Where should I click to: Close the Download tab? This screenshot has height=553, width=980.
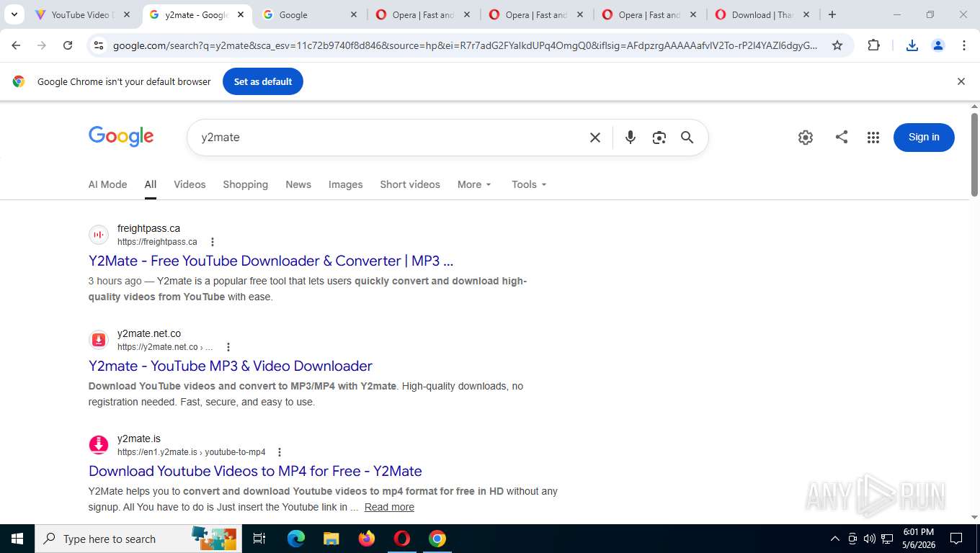click(806, 14)
